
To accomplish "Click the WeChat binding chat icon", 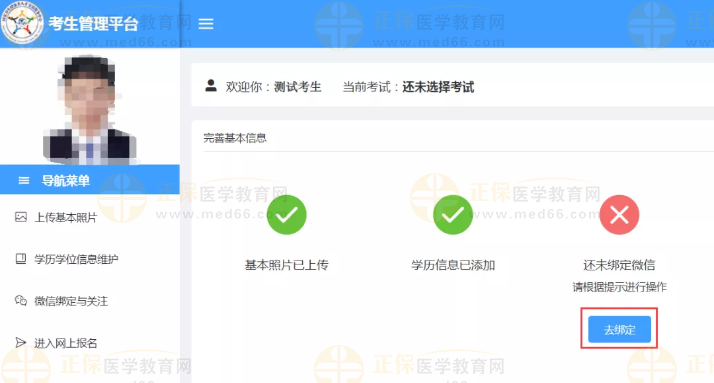I will coord(21,301).
